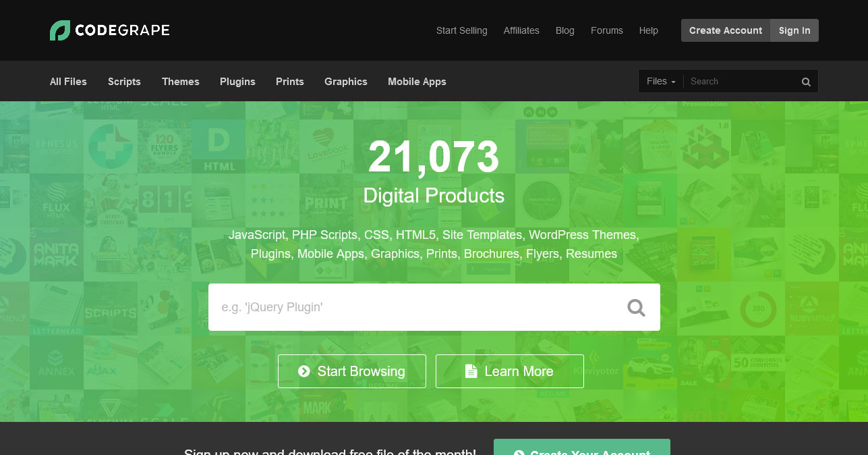Click the 21,073 product count

click(434, 157)
